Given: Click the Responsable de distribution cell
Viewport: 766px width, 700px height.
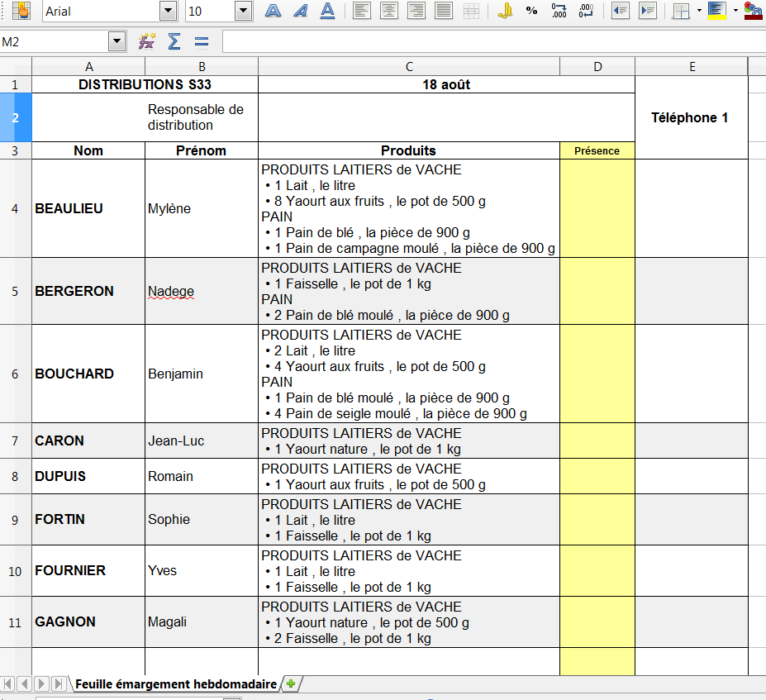Looking at the screenshot, I should 202,117.
